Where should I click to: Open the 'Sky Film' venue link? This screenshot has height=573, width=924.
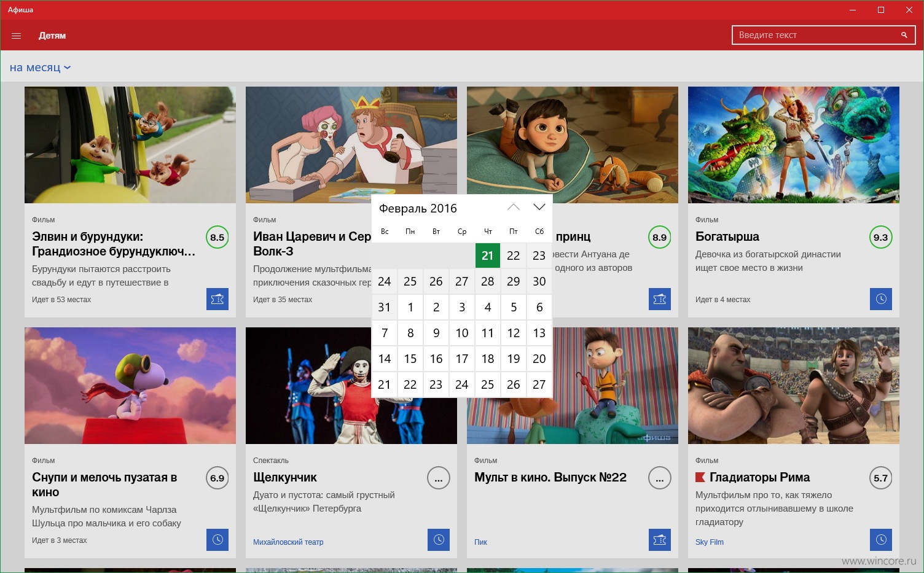click(x=710, y=542)
